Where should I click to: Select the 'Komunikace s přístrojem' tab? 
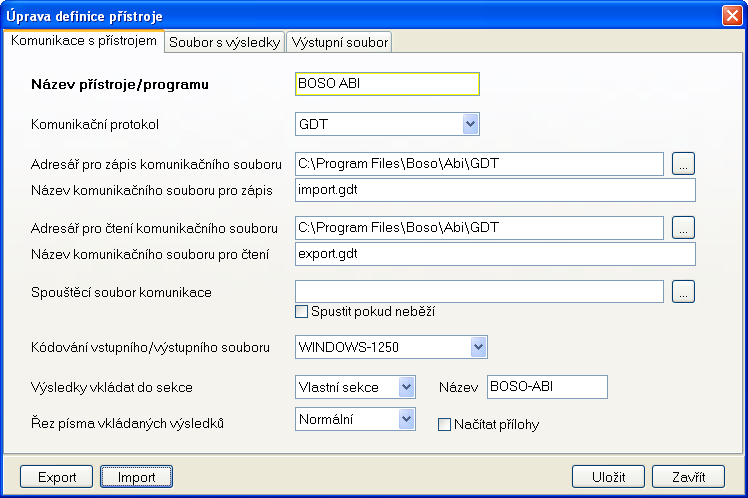point(84,41)
